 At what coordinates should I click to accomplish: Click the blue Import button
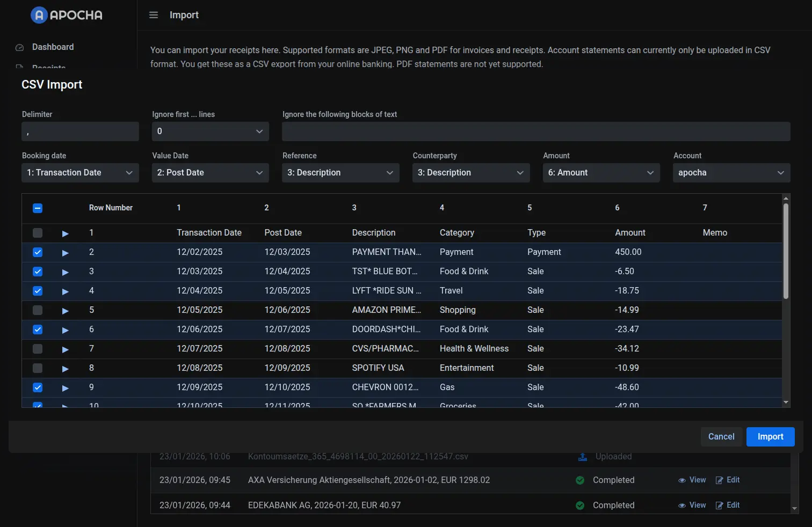pyautogui.click(x=770, y=436)
